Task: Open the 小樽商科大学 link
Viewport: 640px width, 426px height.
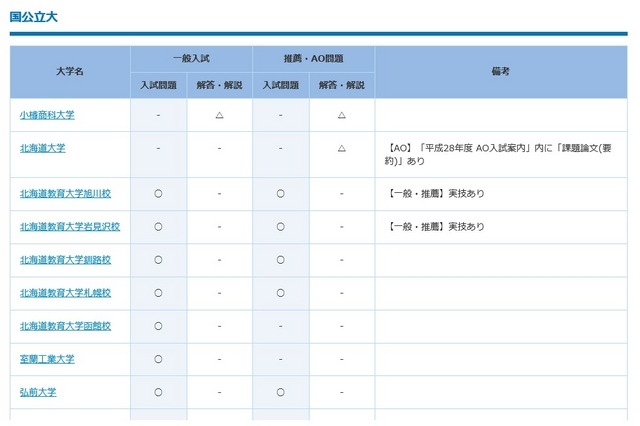Action: coord(47,115)
